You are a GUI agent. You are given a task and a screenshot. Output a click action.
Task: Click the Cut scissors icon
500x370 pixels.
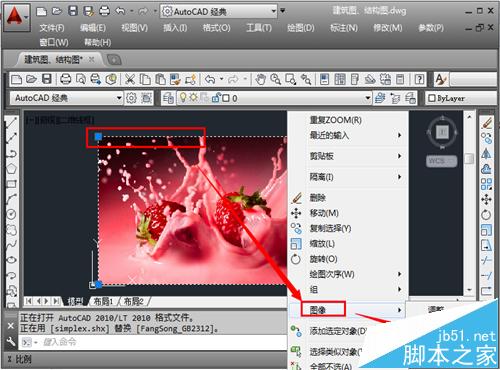tap(130, 79)
